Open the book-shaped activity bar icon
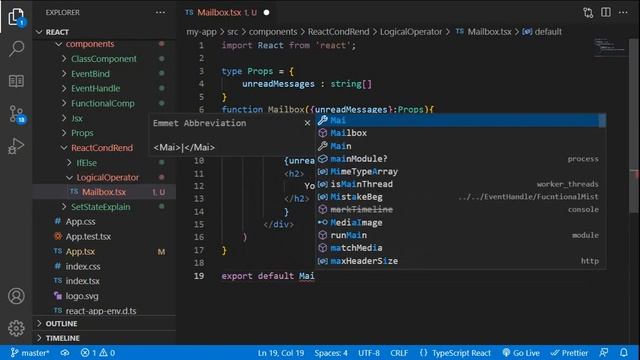The width and height of the screenshot is (640, 360). 16,81
